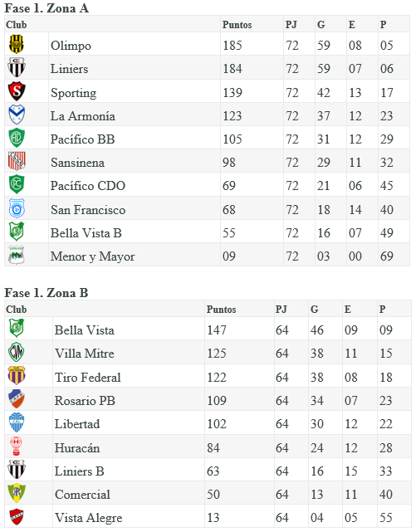Image resolution: width=416 pixels, height=532 pixels.
Task: Click the PJ column header in Zona B
Action: [x=281, y=310]
